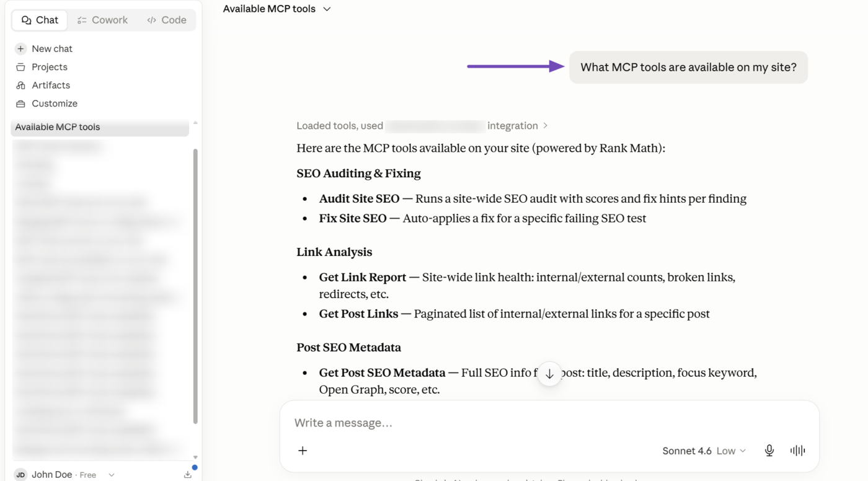Click the microphone dictation icon
The height and width of the screenshot is (481, 868).
[x=769, y=451]
